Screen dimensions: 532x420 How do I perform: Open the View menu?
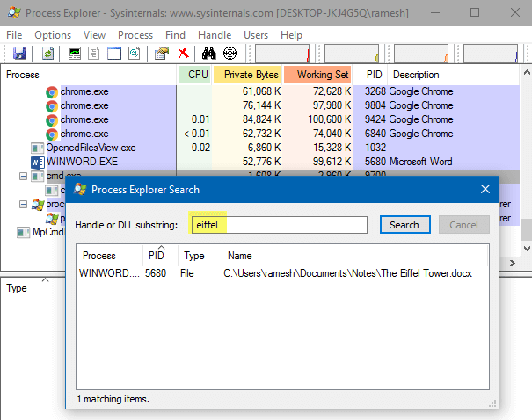pos(94,35)
